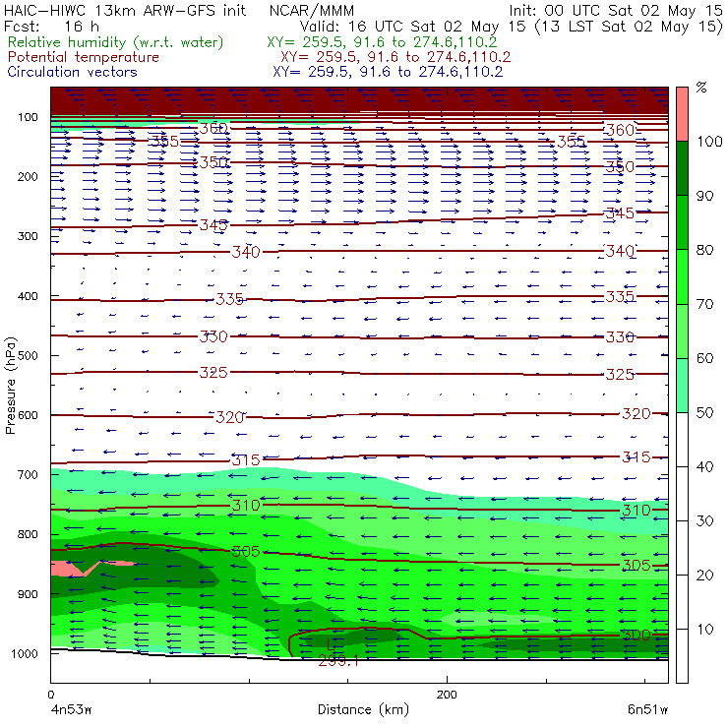Image resolution: width=728 pixels, height=728 pixels.
Task: Click the '4n53w' start location label
Action: tap(71, 709)
